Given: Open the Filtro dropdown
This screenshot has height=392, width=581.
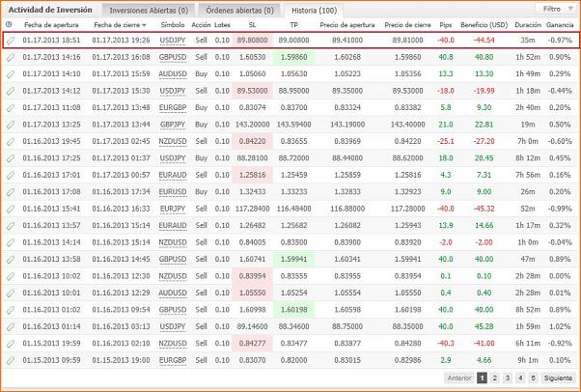Looking at the screenshot, I should (556, 9).
